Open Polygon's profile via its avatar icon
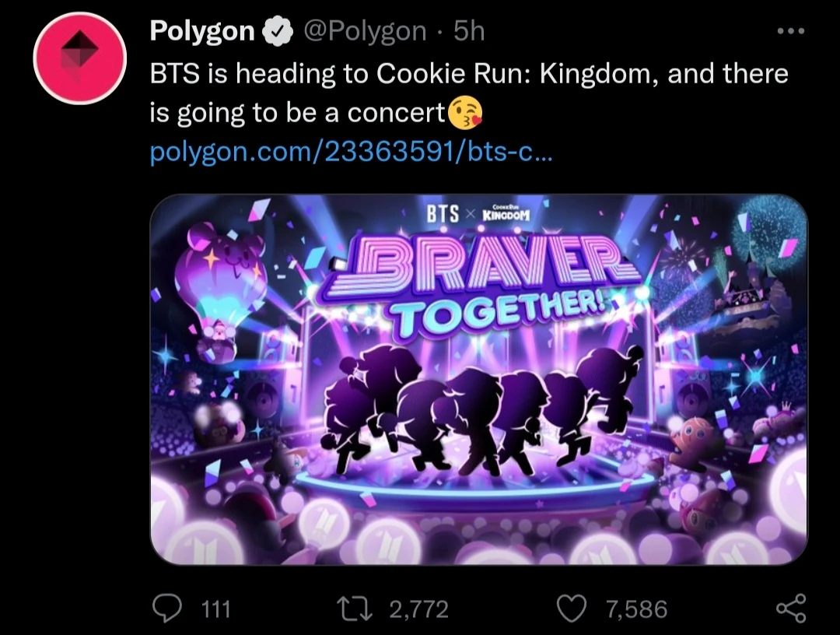The height and width of the screenshot is (635, 840). (80, 58)
